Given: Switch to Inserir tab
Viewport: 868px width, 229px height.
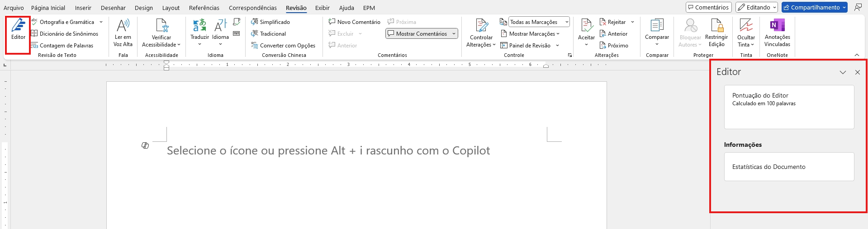Looking at the screenshot, I should pos(83,8).
